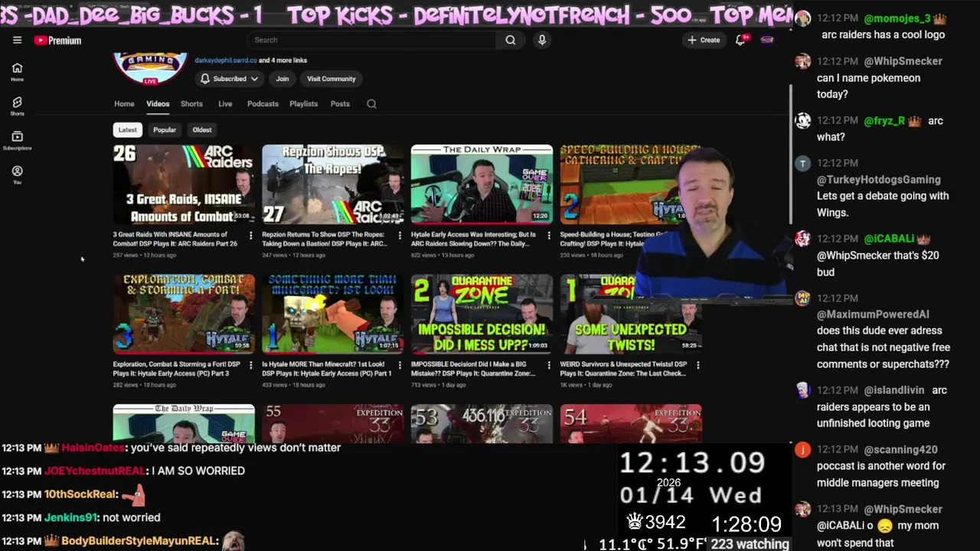Select the Popular sort chip
Image resolution: width=980 pixels, height=551 pixels.
165,130
